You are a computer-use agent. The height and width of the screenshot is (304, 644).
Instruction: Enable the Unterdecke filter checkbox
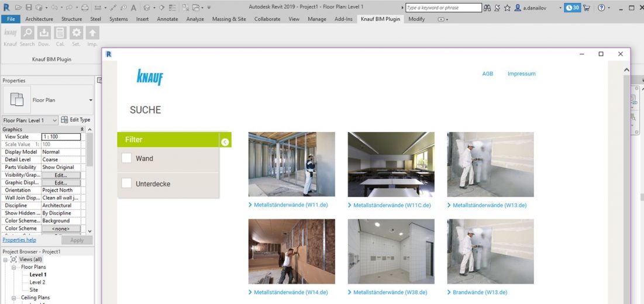coord(126,184)
